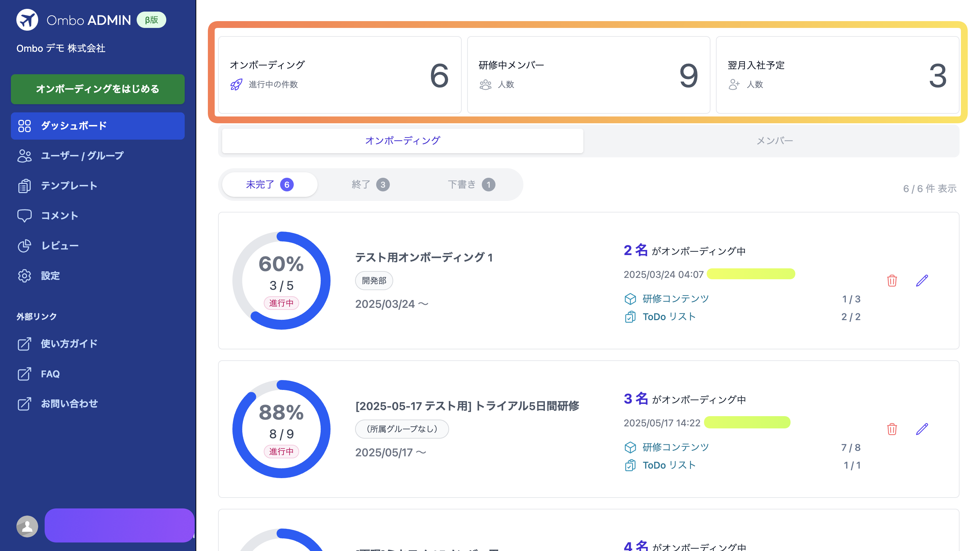
Task: Click the 6 / 6 件 表示 count text
Action: 930,189
